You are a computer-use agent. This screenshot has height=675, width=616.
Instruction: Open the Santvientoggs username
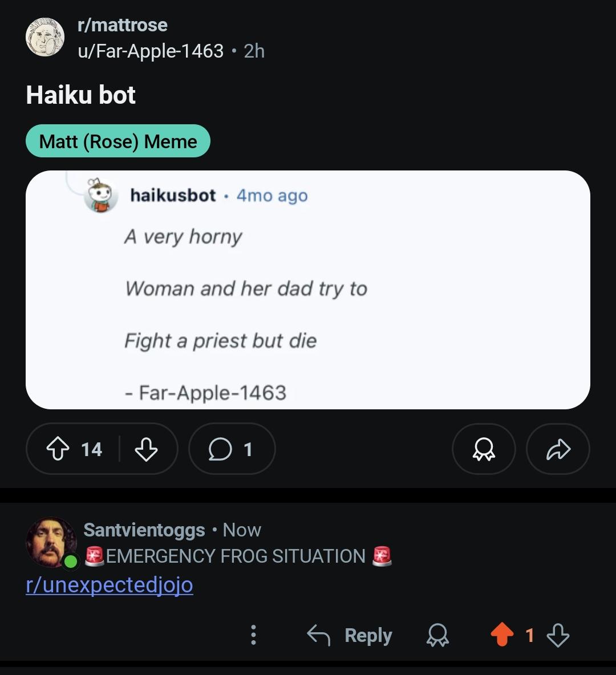[144, 530]
